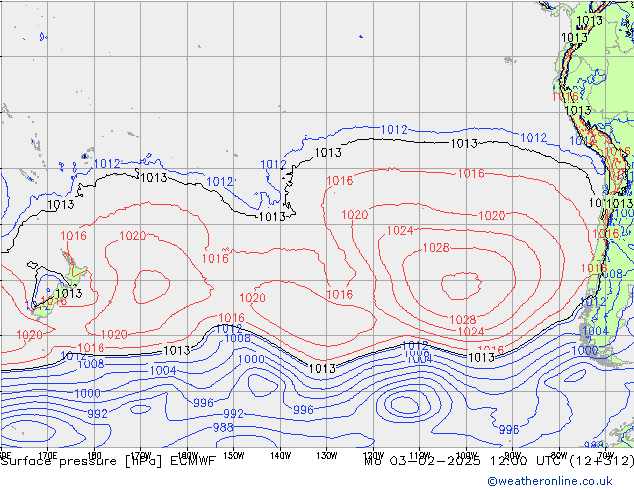Click the red 1020 label southwest of New Zealand

(29, 335)
